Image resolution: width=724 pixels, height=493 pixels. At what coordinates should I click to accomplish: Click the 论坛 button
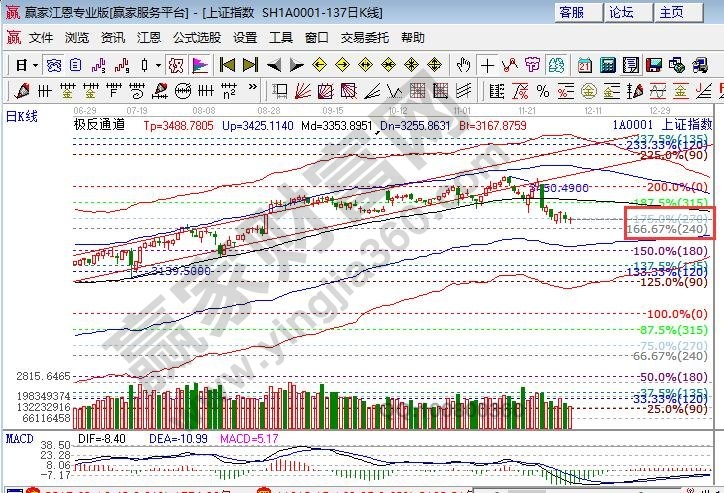click(x=621, y=12)
